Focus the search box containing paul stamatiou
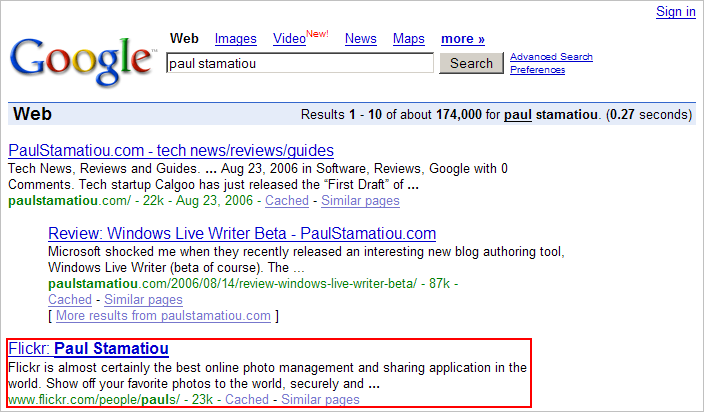Image resolution: width=704 pixels, height=412 pixels. (x=300, y=63)
